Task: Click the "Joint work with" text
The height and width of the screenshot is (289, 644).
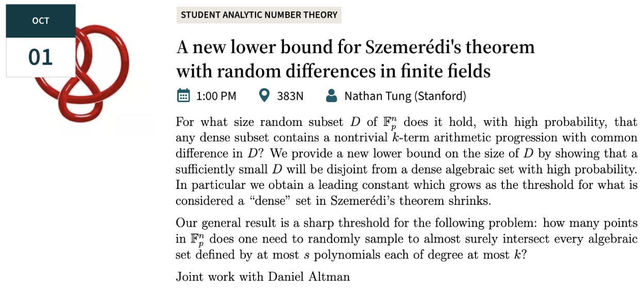Action: pos(221,276)
